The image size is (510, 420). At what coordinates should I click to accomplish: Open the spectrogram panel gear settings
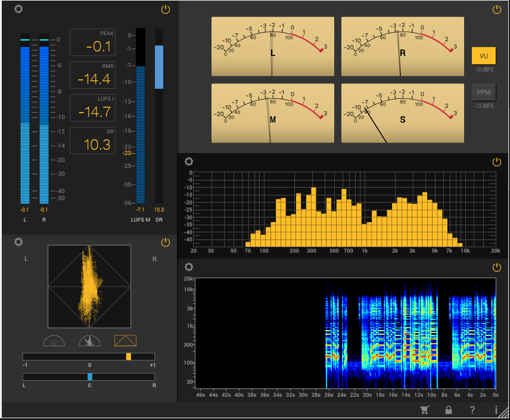tap(189, 267)
